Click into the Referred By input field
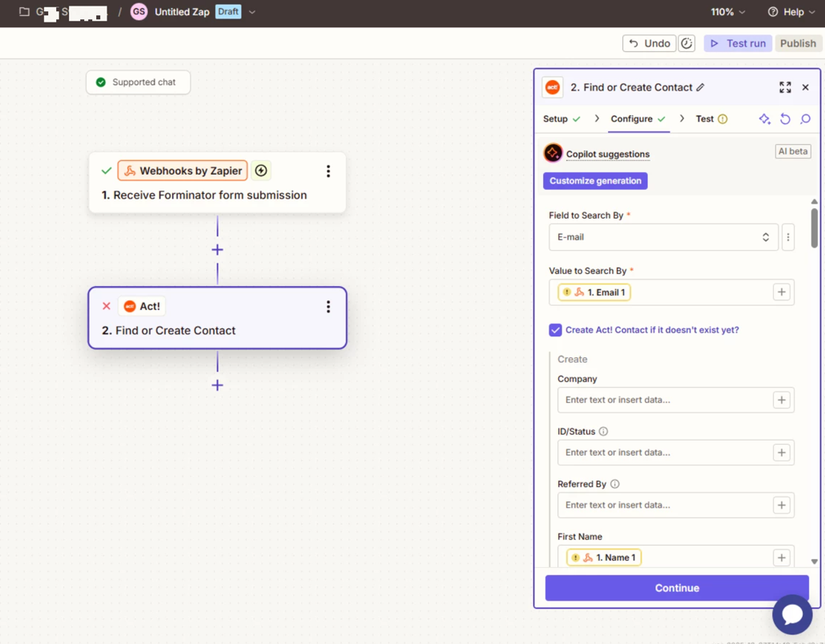Screen dimensions: 825x644 click(665, 505)
